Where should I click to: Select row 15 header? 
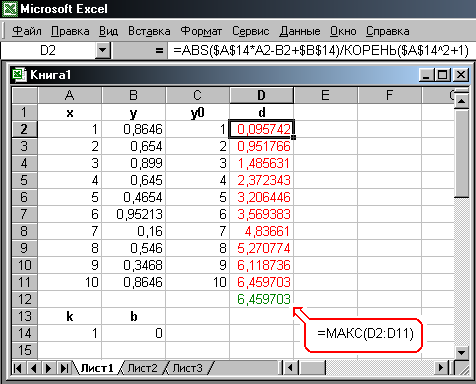click(x=25, y=350)
